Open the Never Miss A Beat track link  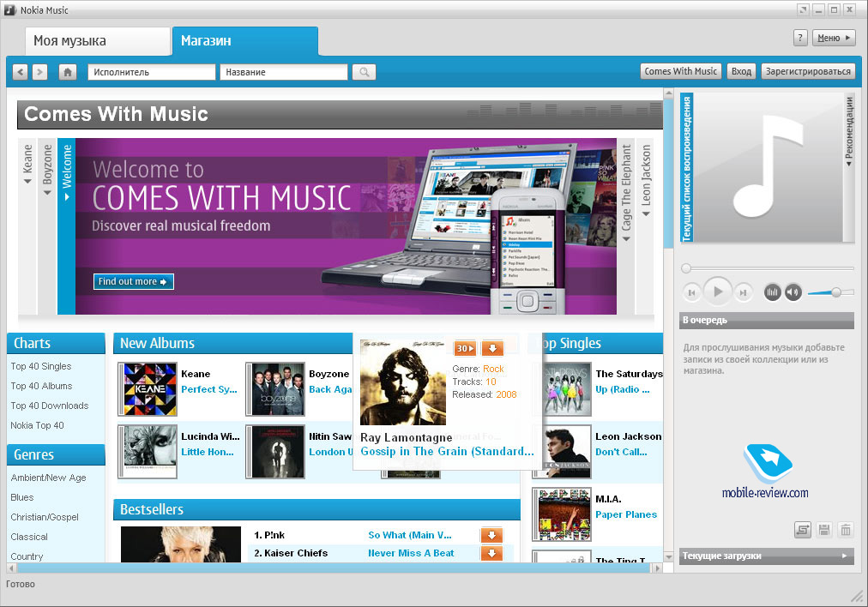click(411, 553)
